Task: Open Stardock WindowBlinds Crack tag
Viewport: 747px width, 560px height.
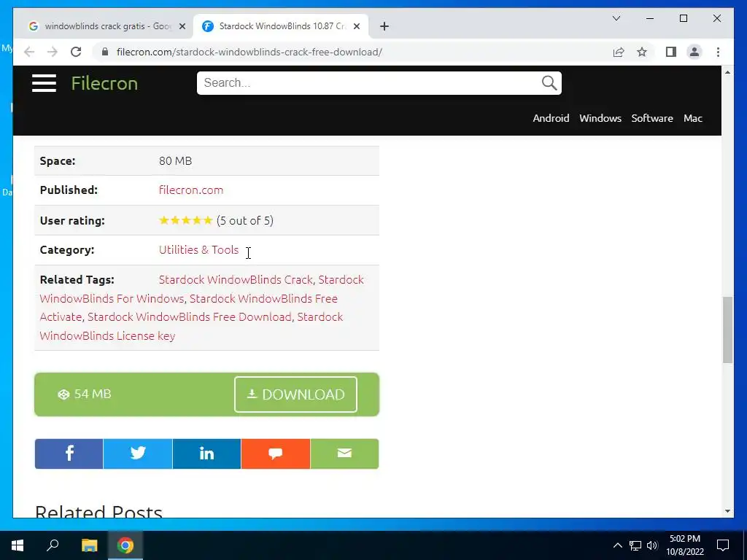Action: click(236, 279)
